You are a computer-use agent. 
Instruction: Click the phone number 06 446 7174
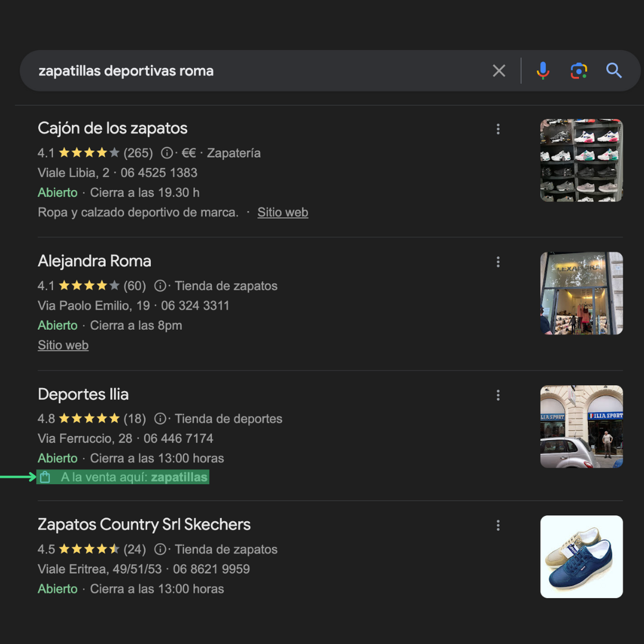coord(178,438)
